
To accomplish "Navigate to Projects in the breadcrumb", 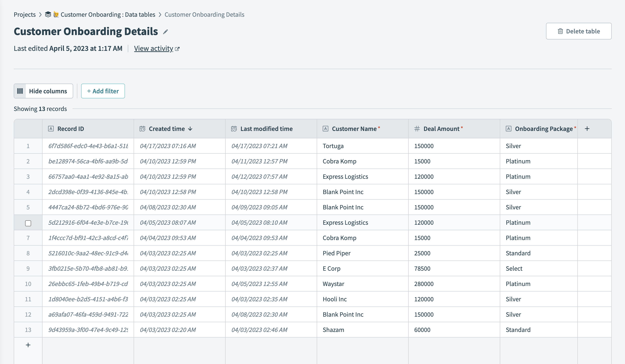I will click(x=25, y=14).
